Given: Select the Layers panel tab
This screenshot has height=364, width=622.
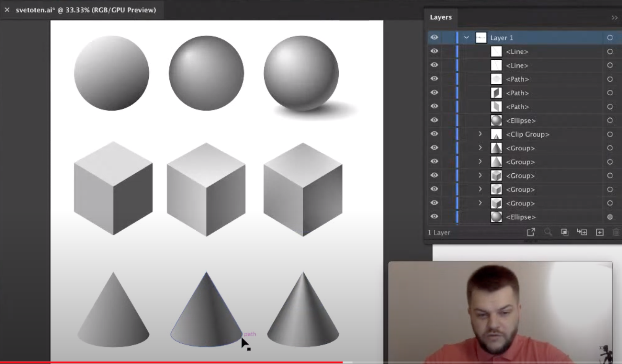Looking at the screenshot, I should (x=441, y=17).
